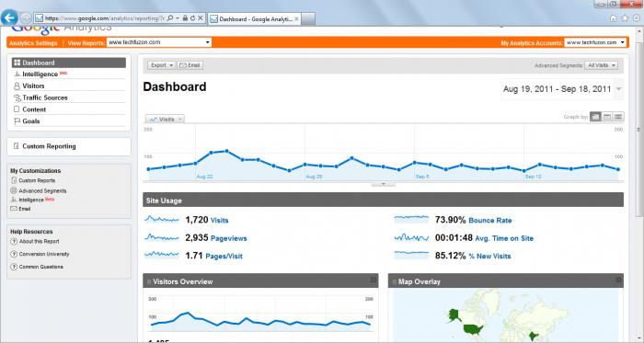
Task: Click the Pageviews metric link
Action: pos(228,238)
